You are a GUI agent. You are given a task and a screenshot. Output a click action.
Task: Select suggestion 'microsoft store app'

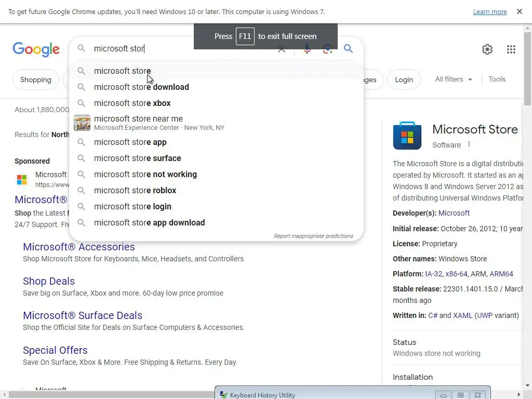tap(216, 142)
